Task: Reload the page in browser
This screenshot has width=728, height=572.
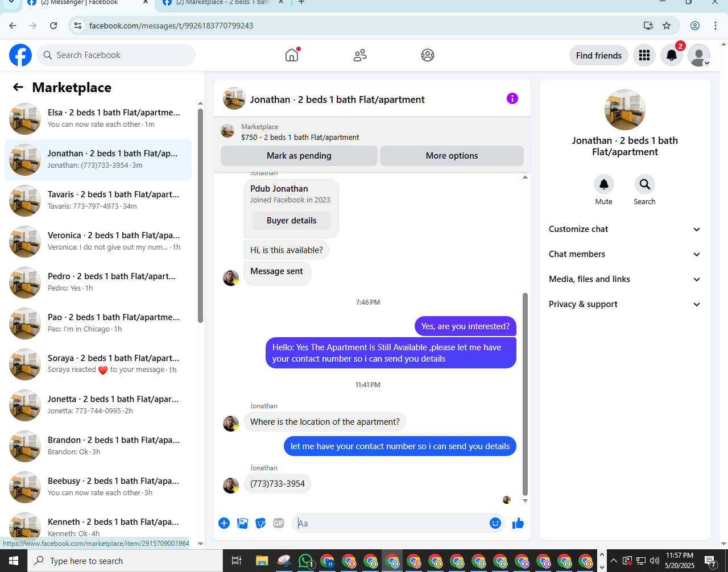Action: coord(53,26)
